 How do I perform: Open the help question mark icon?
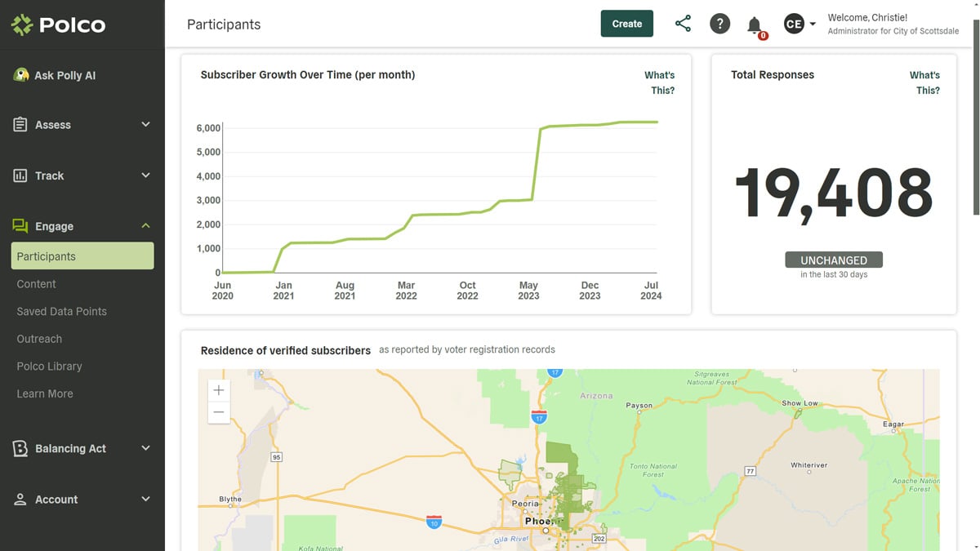[719, 24]
